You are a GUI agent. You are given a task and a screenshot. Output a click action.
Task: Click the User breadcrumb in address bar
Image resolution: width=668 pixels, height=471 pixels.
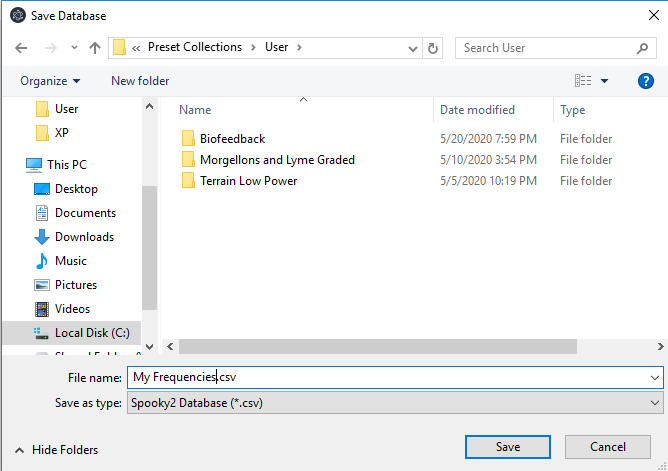276,47
